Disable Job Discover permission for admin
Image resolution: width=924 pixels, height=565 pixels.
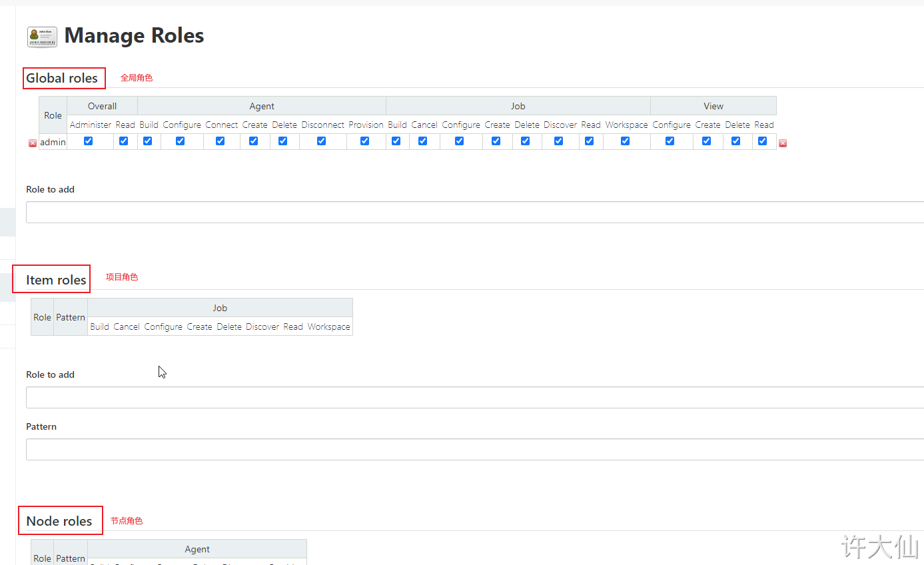click(x=559, y=141)
